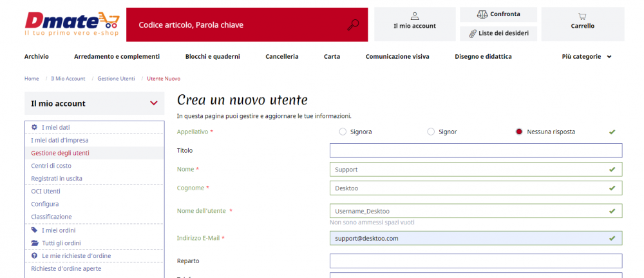This screenshot has height=278, width=644.
Task: Open Blocchi e quaderni category
Action: (213, 57)
